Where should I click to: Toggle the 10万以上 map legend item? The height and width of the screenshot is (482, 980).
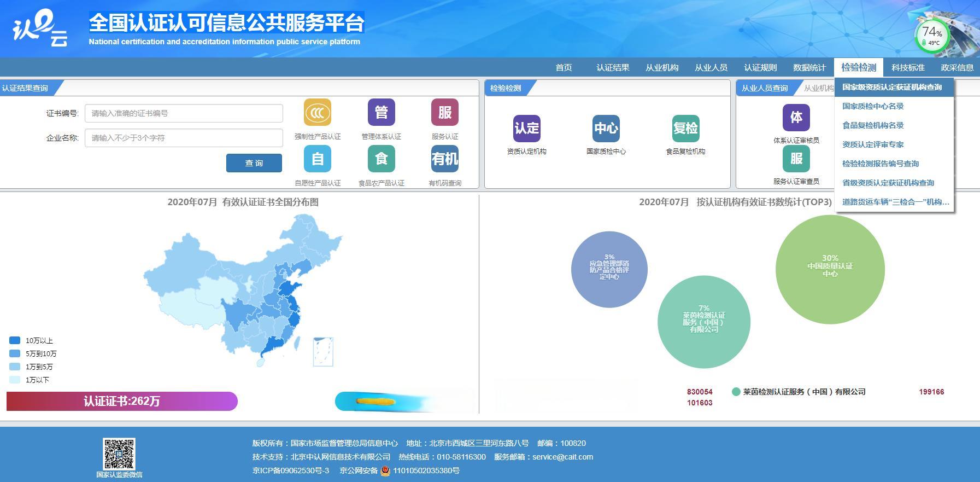click(x=32, y=341)
